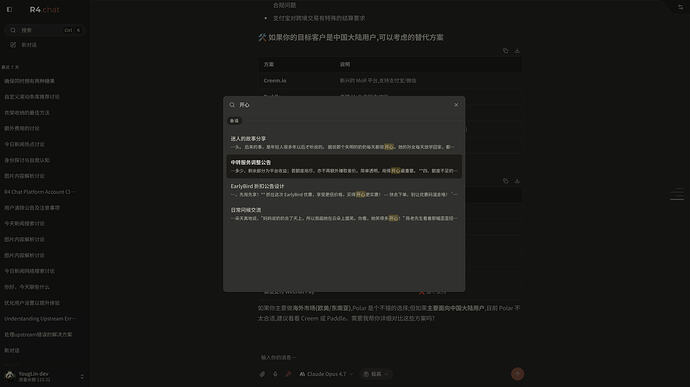The width and height of the screenshot is (690, 387).
Task: Open the dropdown right of model selector
Action: tap(375, 374)
